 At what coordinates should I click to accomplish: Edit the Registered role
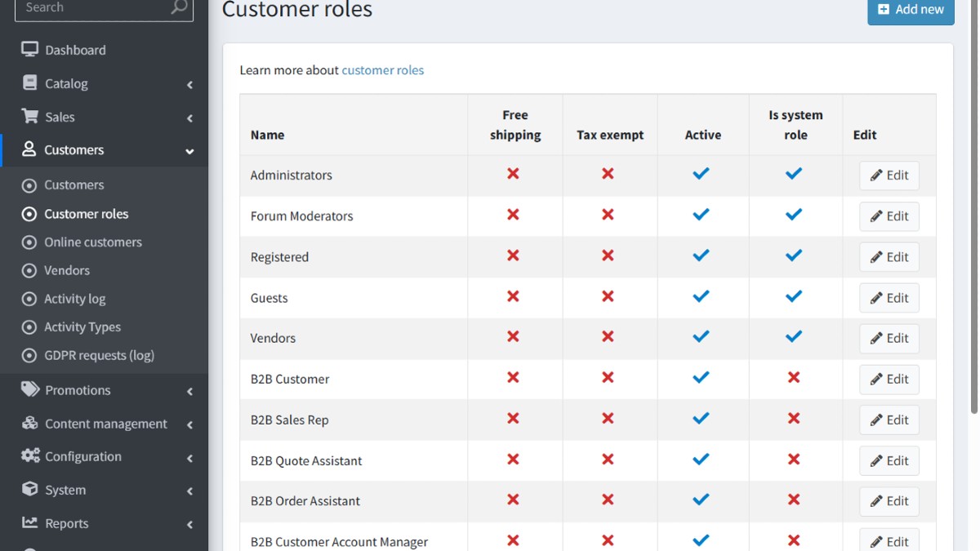(889, 257)
